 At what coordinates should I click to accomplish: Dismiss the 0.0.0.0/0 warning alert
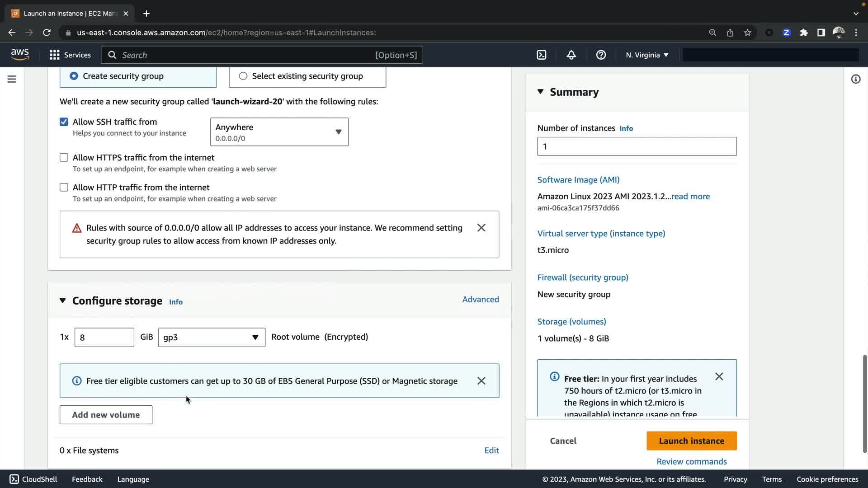pyautogui.click(x=481, y=228)
